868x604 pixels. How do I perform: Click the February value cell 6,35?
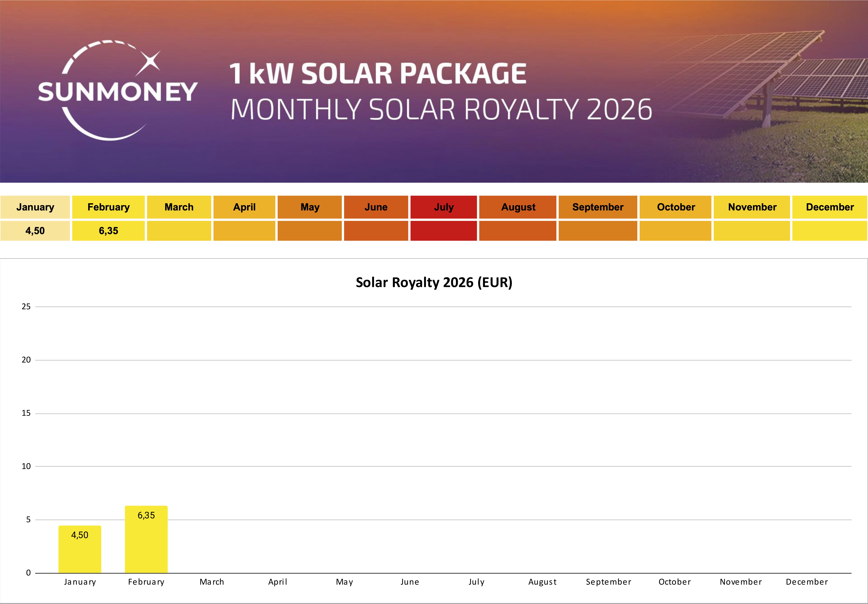coord(109,231)
